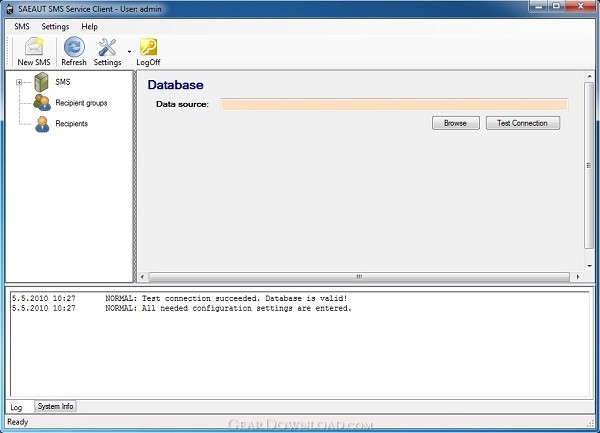Select the SMS server icon in tree
The height and width of the screenshot is (433, 600).
point(41,82)
